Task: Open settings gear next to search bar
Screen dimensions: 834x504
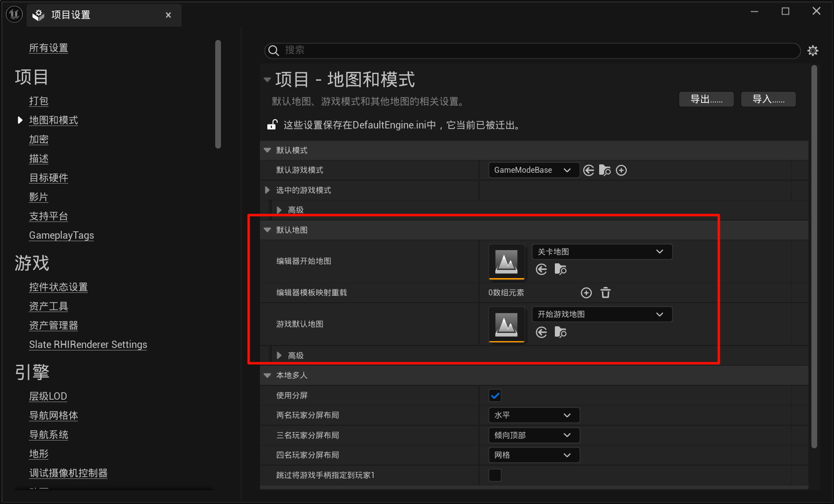Action: click(813, 51)
